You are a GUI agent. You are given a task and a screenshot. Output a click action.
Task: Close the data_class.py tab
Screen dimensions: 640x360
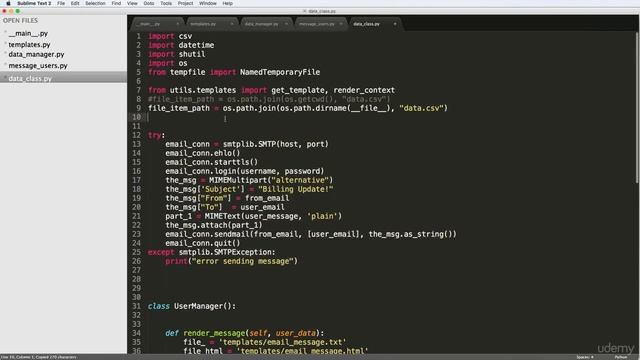[x=395, y=24]
